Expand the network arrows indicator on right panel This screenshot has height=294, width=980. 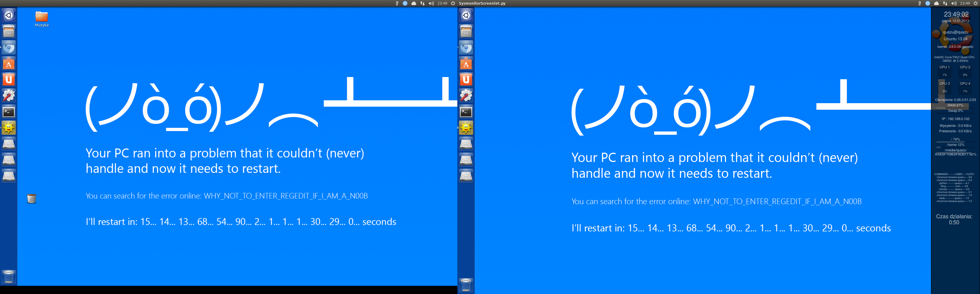[x=945, y=4]
